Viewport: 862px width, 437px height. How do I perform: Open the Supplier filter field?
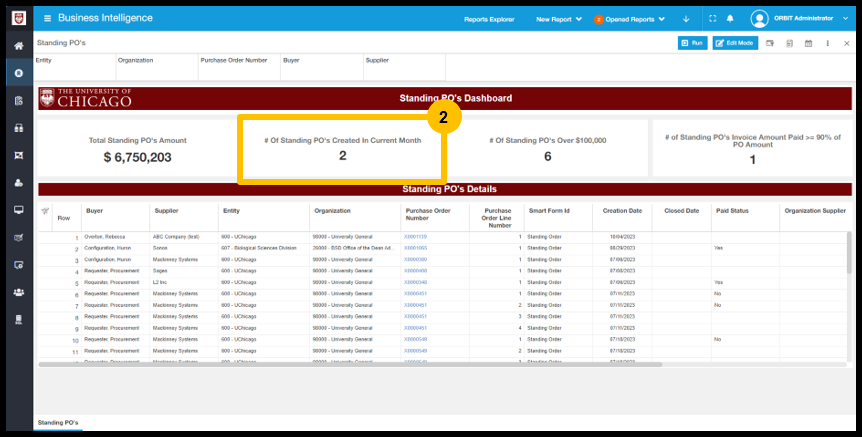(x=404, y=67)
